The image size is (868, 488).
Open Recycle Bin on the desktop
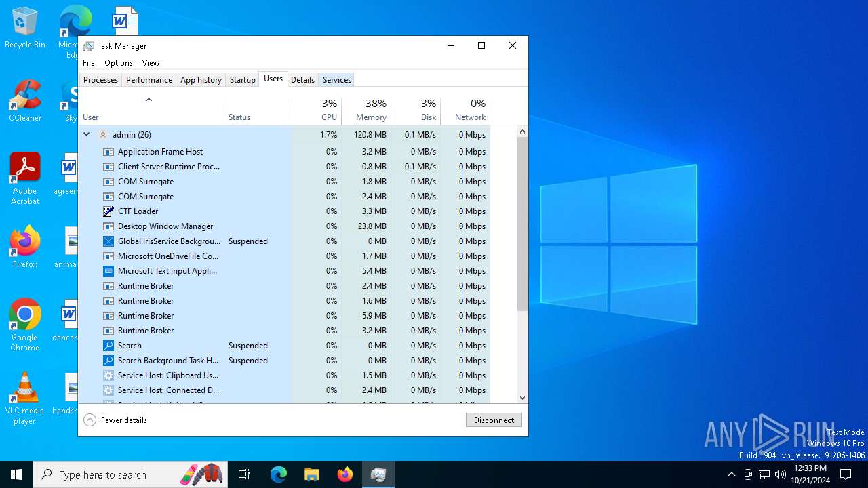[x=24, y=28]
